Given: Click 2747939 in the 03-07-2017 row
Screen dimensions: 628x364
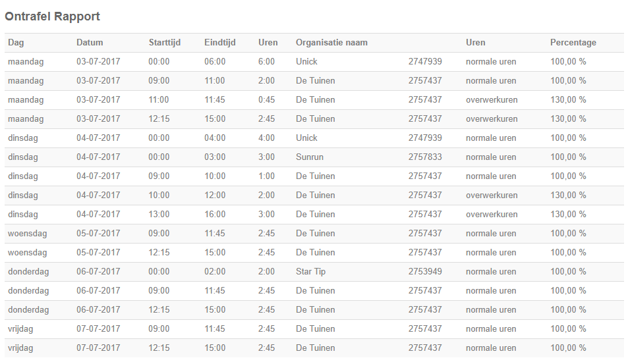Looking at the screenshot, I should tap(425, 62).
